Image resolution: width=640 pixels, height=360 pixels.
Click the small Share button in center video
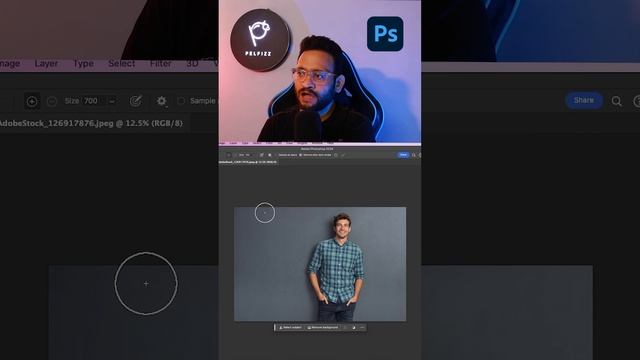pyautogui.click(x=403, y=155)
